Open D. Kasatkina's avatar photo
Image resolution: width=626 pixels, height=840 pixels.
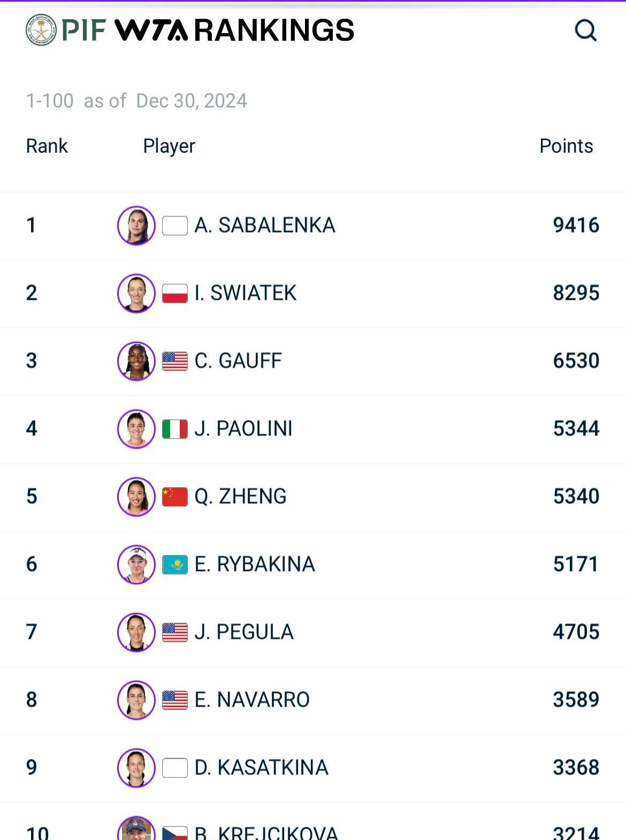click(x=136, y=768)
